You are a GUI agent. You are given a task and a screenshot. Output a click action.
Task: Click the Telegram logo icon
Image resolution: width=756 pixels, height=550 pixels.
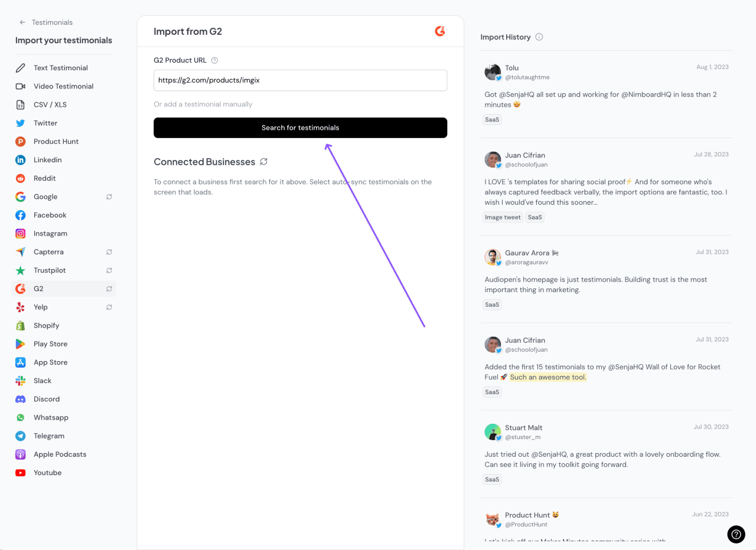(x=21, y=436)
